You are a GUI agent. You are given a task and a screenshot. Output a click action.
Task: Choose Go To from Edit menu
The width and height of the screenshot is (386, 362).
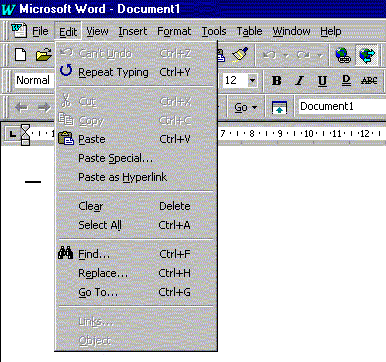coord(136,292)
